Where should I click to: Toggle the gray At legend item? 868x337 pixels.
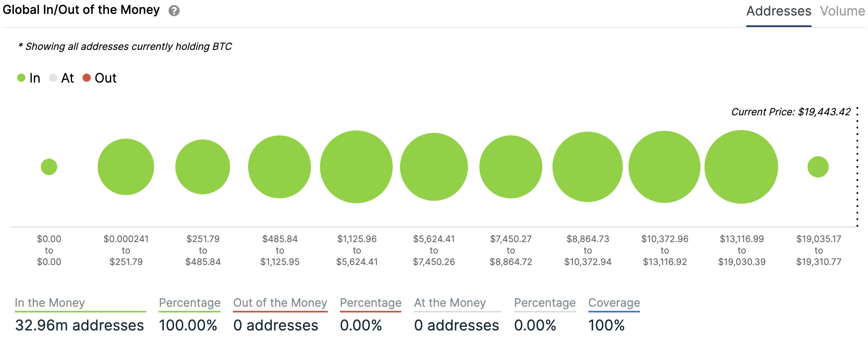[x=62, y=78]
